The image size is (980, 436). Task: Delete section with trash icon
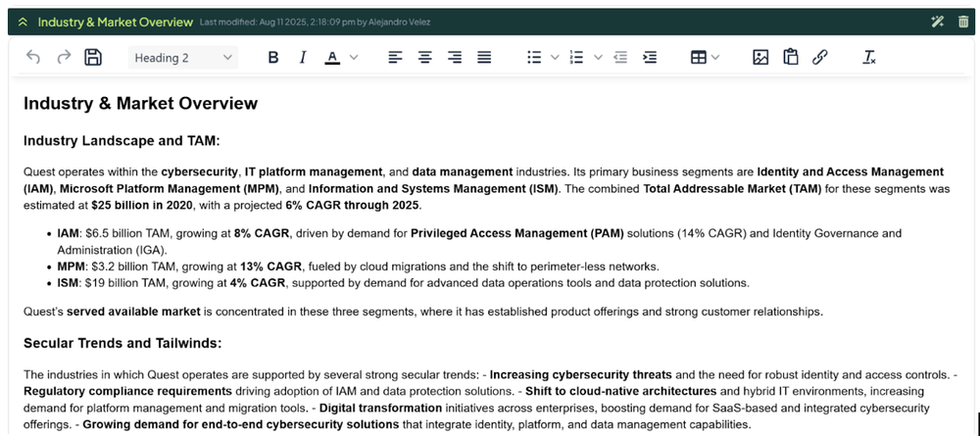click(x=963, y=22)
